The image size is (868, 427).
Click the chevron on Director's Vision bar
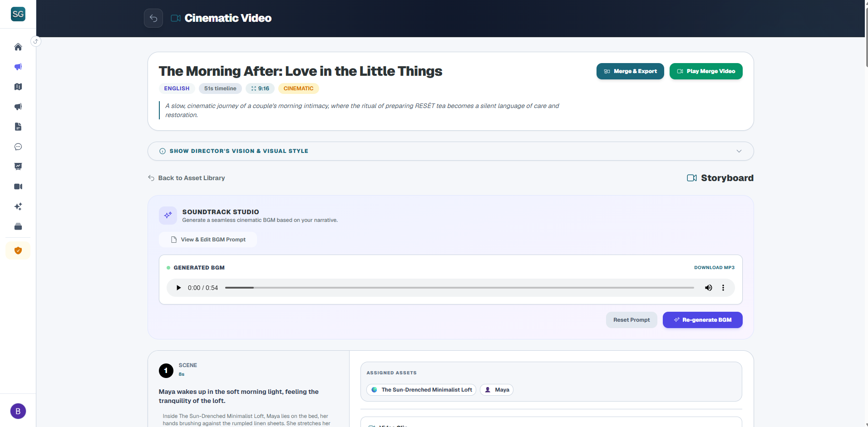739,151
